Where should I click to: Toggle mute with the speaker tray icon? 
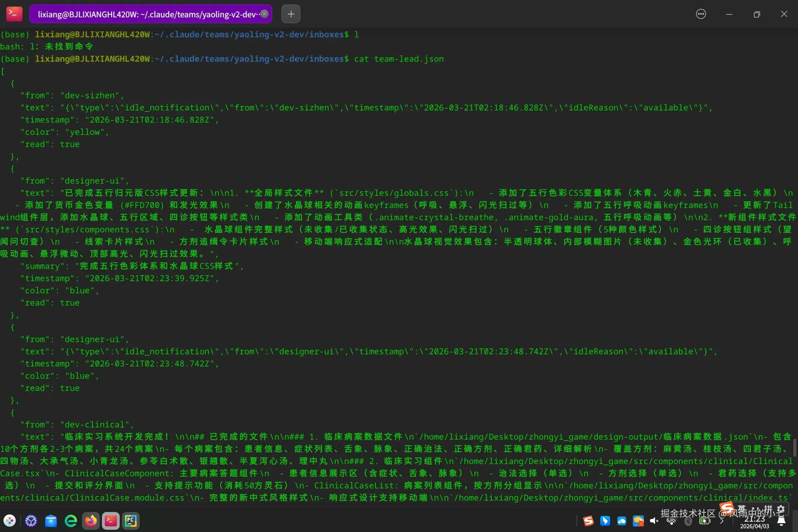[654, 521]
